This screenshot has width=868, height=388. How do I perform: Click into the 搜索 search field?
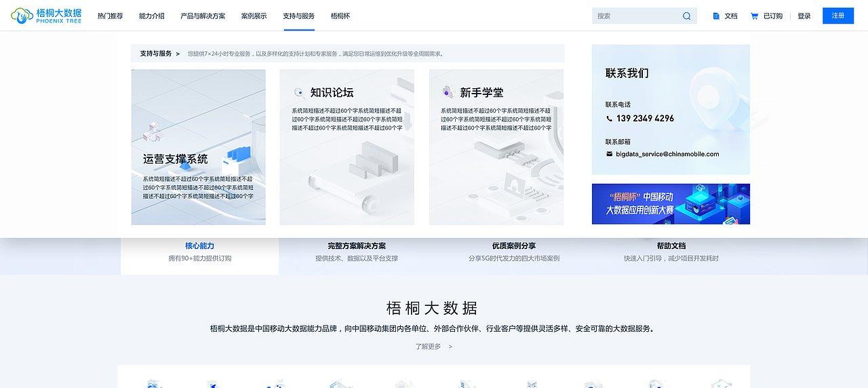click(644, 16)
